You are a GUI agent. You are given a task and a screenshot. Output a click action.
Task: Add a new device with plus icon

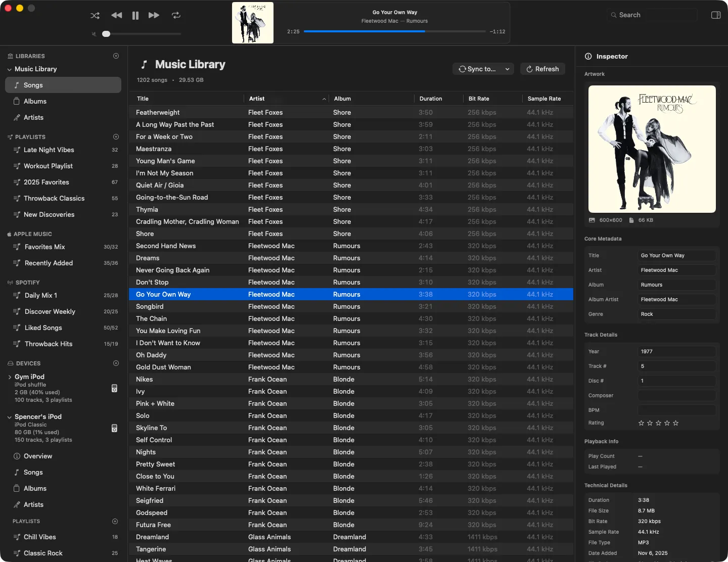coord(116,363)
